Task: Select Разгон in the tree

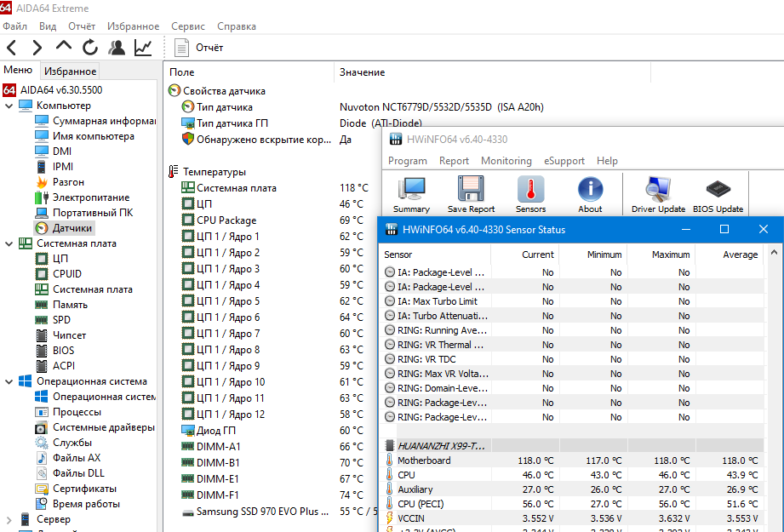Action: [x=60, y=182]
